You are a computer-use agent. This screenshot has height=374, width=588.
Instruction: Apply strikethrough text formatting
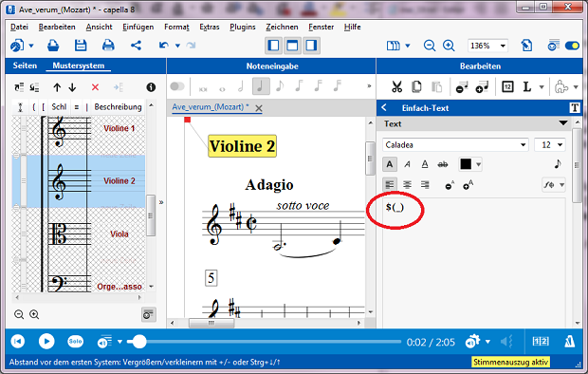point(443,164)
